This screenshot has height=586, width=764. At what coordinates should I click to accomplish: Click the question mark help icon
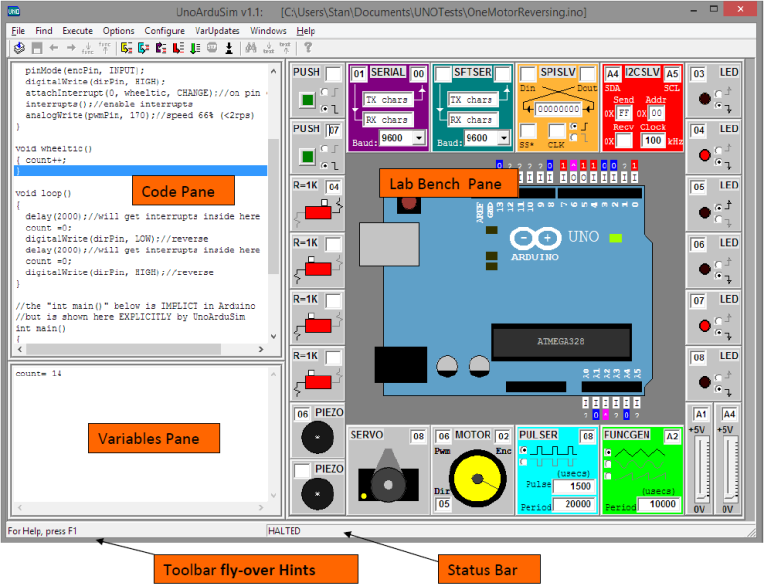308,48
